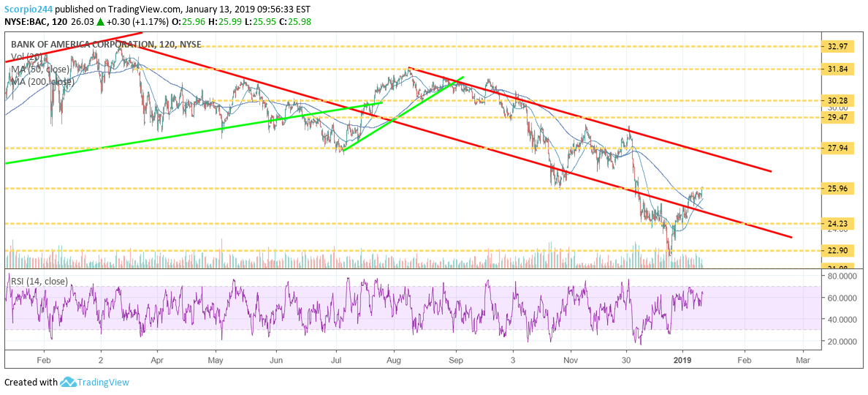868x395 pixels.
Task: Click the Sep label on the time axis
Action: pos(456,360)
